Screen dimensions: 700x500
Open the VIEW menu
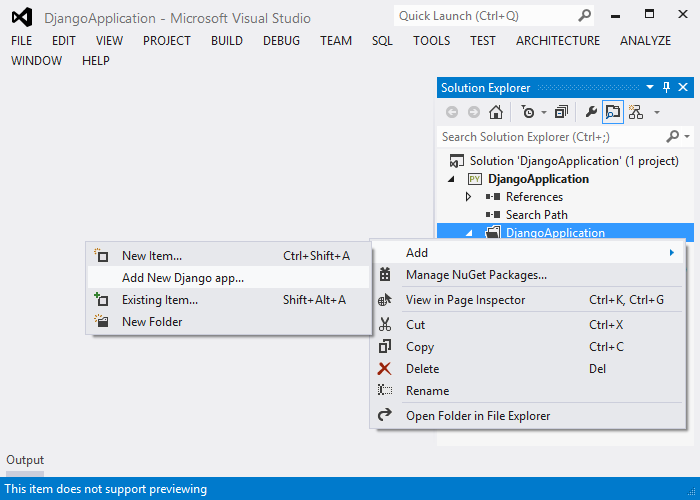point(109,41)
